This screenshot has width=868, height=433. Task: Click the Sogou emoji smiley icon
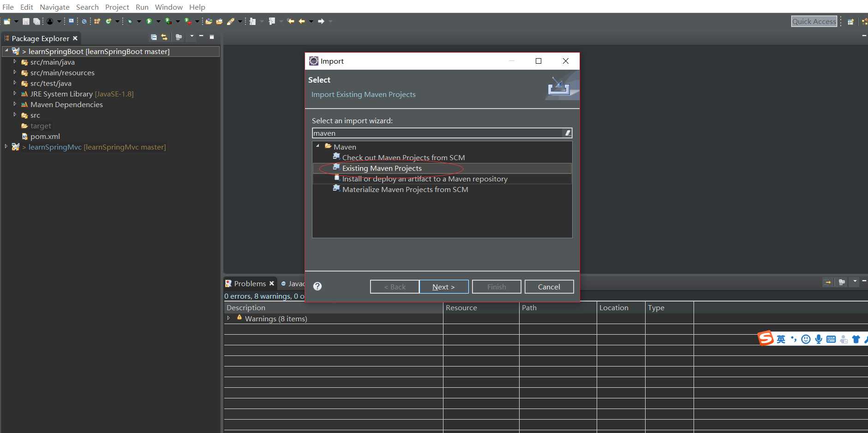tap(806, 339)
